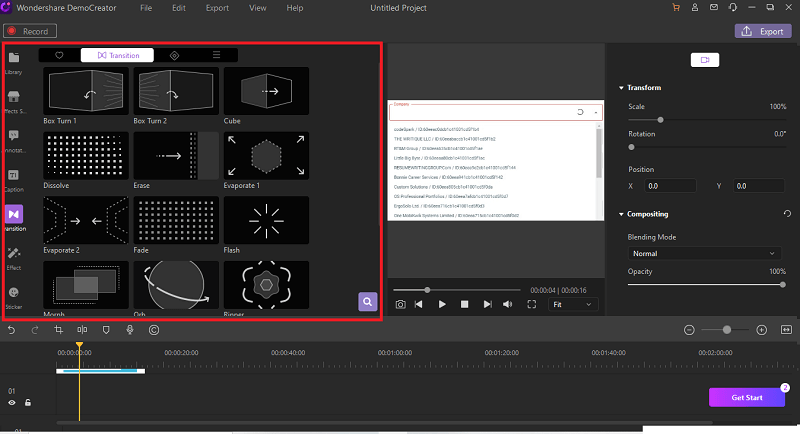Open the Help menu
800x434 pixels.
tap(294, 8)
